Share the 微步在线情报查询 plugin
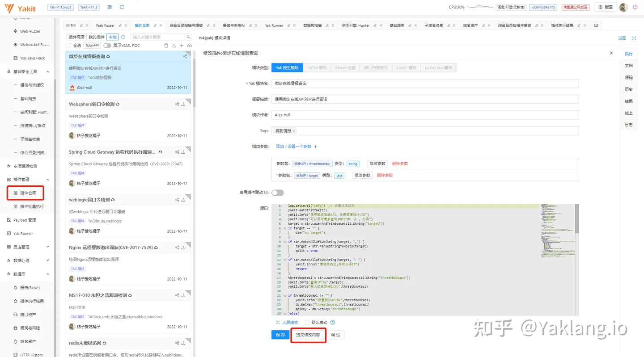644x357 pixels. [x=185, y=56]
